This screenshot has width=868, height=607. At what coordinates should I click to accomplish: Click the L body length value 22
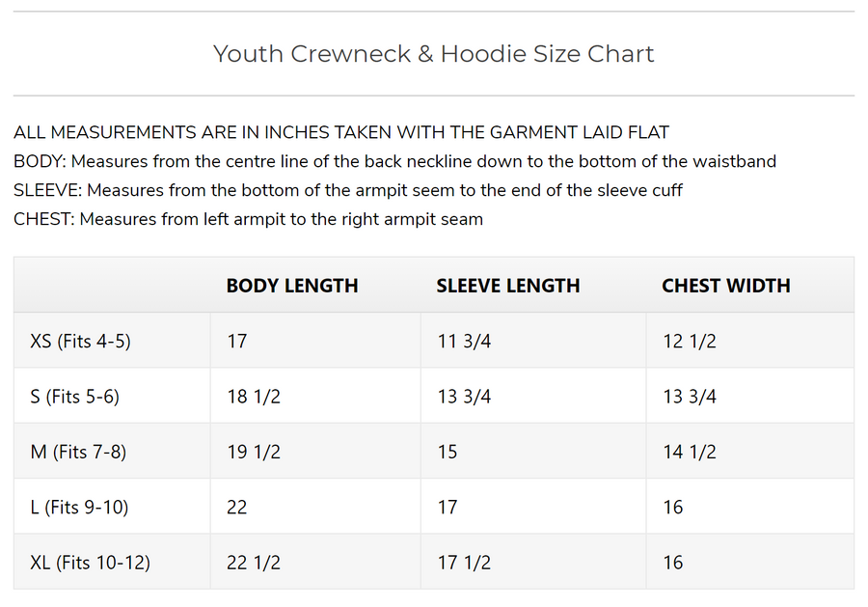pos(237,507)
